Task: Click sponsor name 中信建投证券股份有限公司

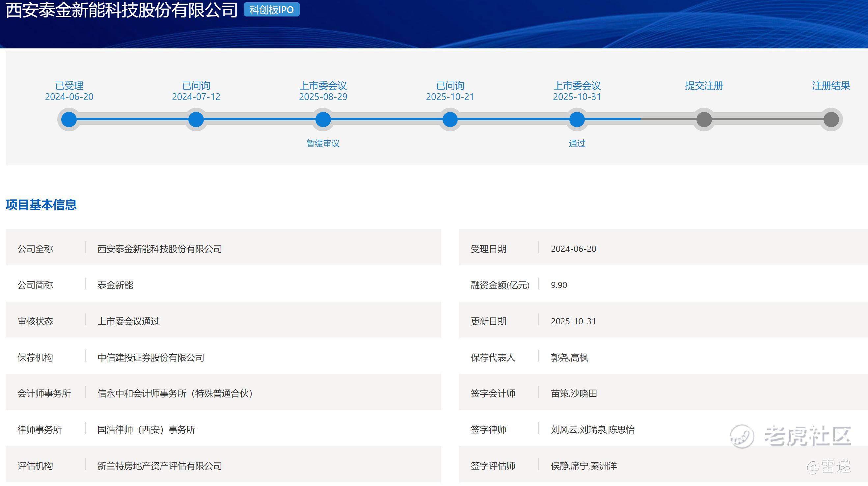Action: click(x=150, y=357)
